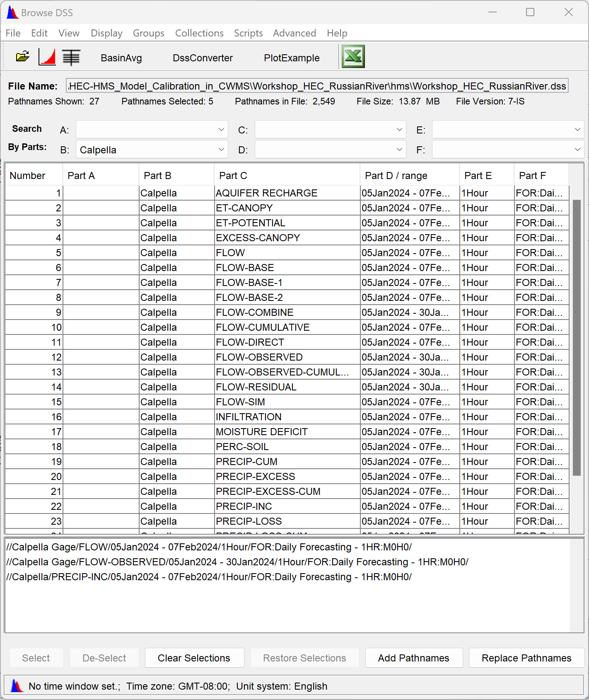This screenshot has width=589, height=700.
Task: Open the Help menu
Action: coord(337,33)
